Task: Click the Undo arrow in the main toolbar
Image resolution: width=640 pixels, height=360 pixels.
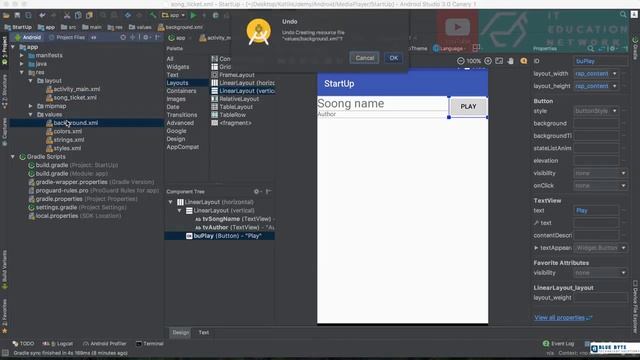Action: point(42,16)
